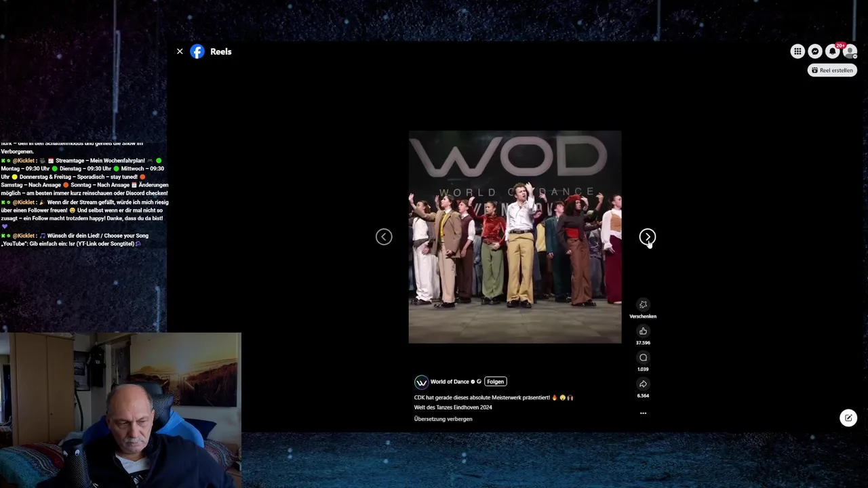Screen dimensions: 868x488
Task: Open the three-dot more options menu
Action: coord(643,413)
